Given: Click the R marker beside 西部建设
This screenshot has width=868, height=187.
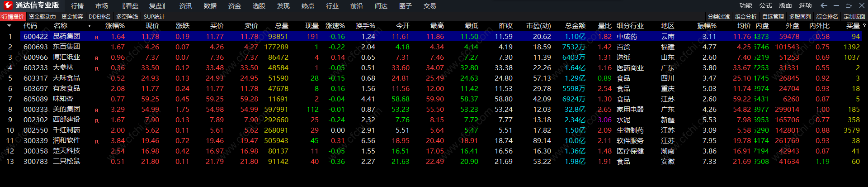Looking at the screenshot, I should pyautogui.click(x=97, y=121).
